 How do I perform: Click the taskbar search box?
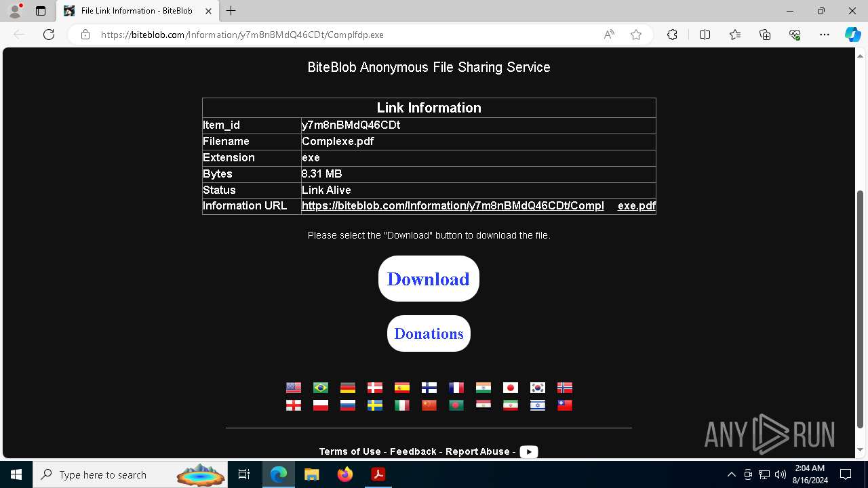[x=130, y=474]
